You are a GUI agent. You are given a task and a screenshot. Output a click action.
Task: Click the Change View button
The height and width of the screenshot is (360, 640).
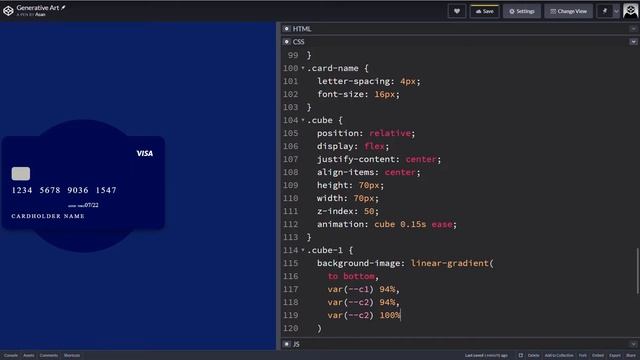point(568,11)
